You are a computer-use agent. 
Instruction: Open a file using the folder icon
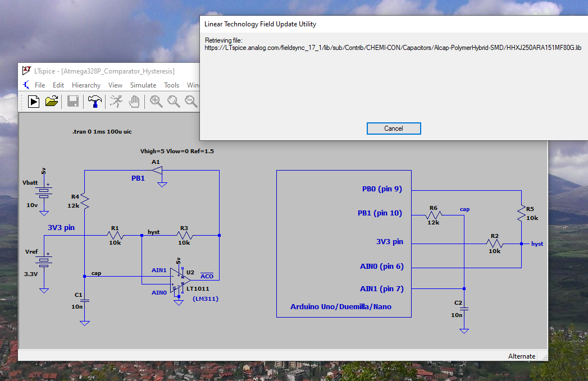point(52,102)
